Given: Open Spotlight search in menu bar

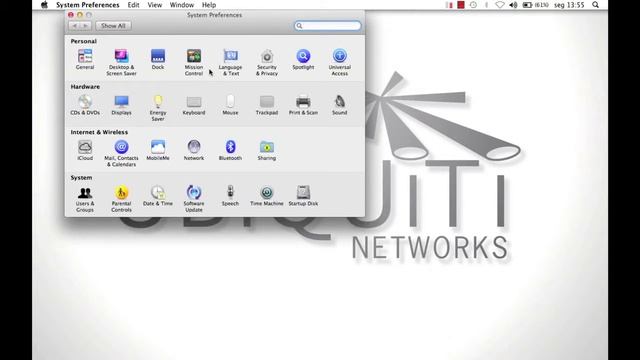Looking at the screenshot, I should tap(596, 5).
